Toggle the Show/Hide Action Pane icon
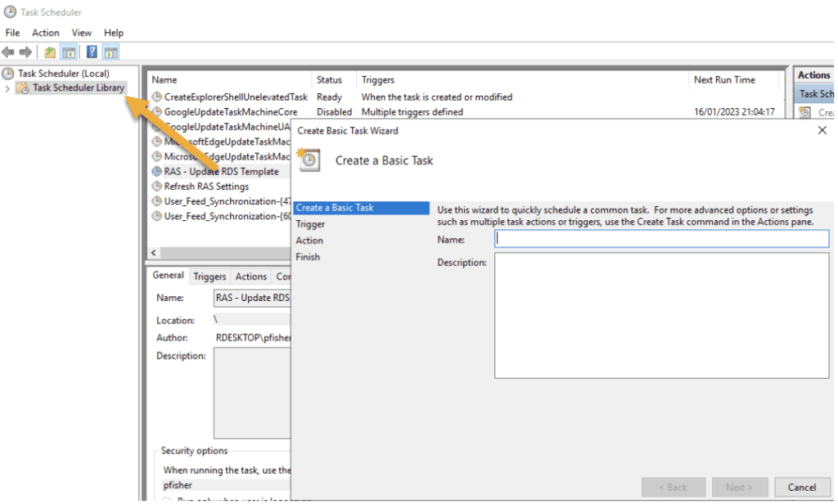Viewport: 838px width, 504px height. 110,52
